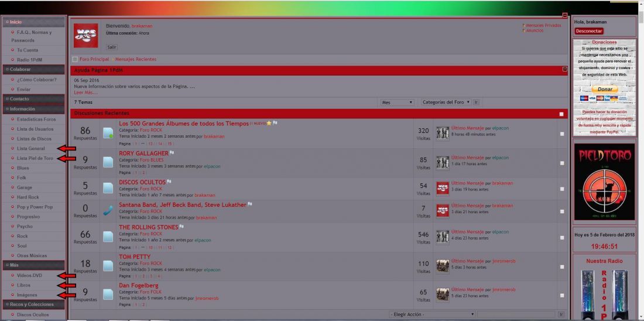This screenshot has width=644, height=321.
Task: Open topic icon for RORY GALLAGHER
Action: [x=108, y=162]
